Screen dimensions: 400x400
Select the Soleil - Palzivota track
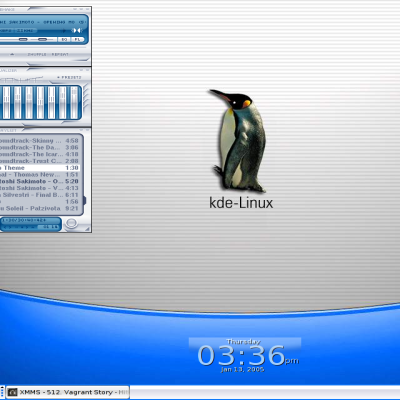39,208
